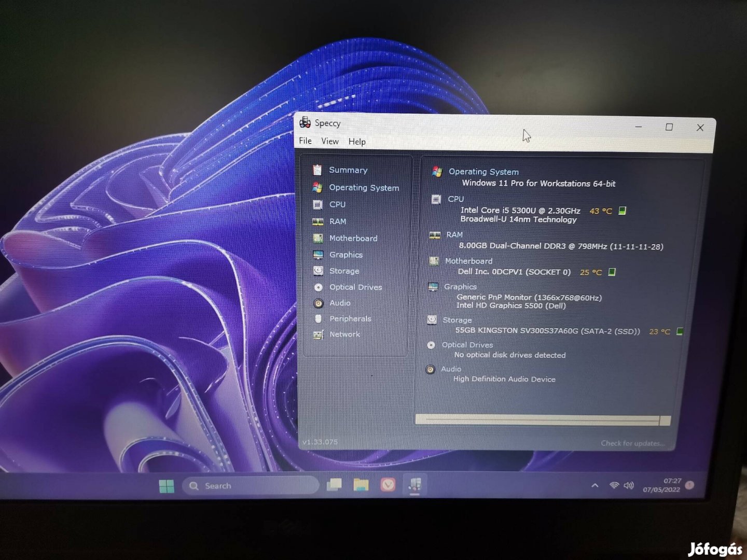
Task: Click the 8.00GB Dual-Channel DDR3 text
Action: point(561,246)
